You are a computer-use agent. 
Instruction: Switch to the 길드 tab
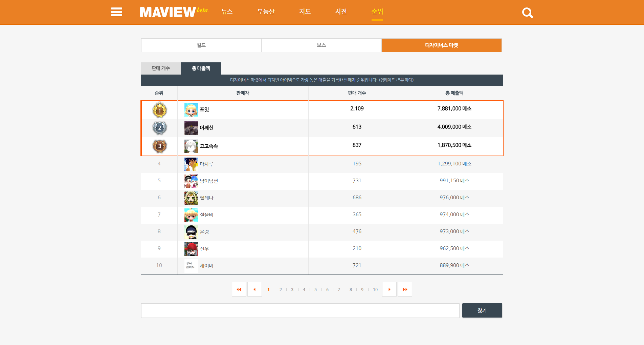(x=201, y=45)
